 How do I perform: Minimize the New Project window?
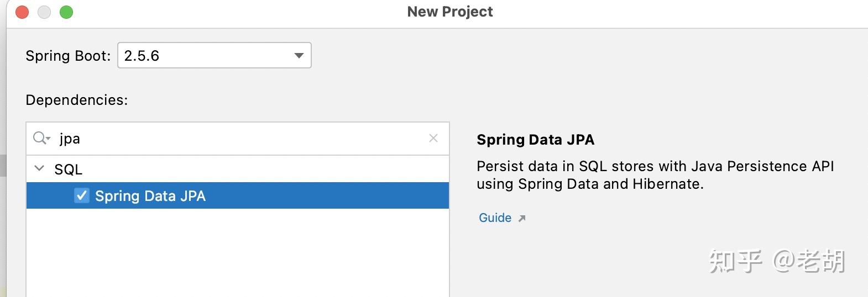tap(44, 12)
